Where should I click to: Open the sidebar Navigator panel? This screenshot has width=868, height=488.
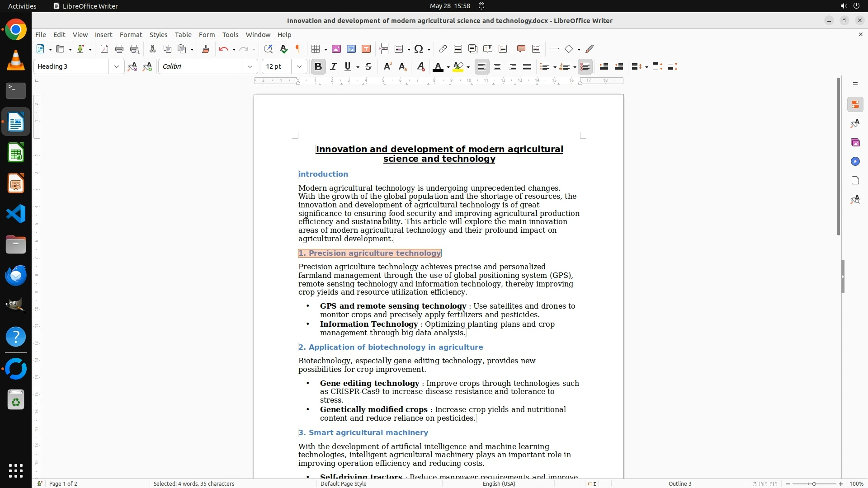855,161
